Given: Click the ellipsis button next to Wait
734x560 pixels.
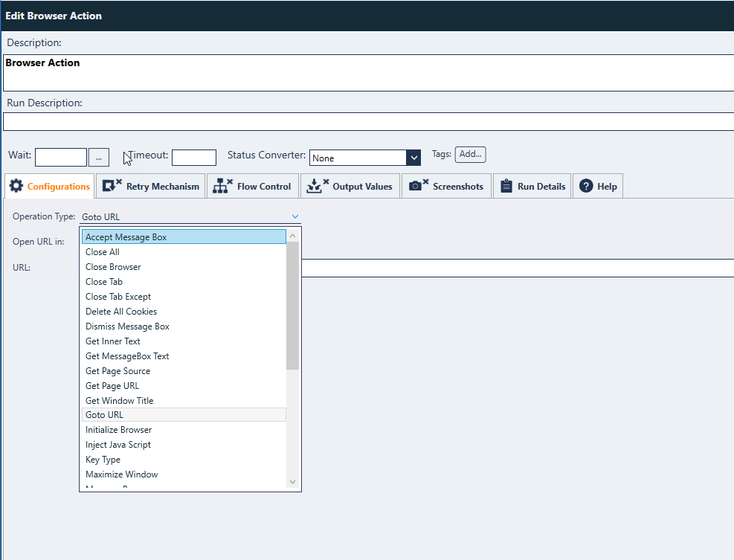Looking at the screenshot, I should click(x=98, y=157).
